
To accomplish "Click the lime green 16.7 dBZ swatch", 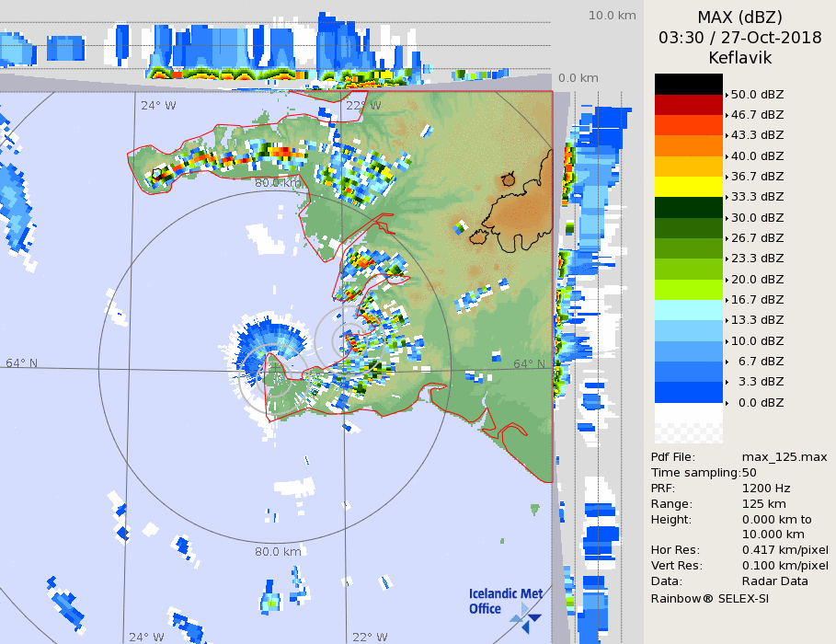I will click(x=688, y=289).
